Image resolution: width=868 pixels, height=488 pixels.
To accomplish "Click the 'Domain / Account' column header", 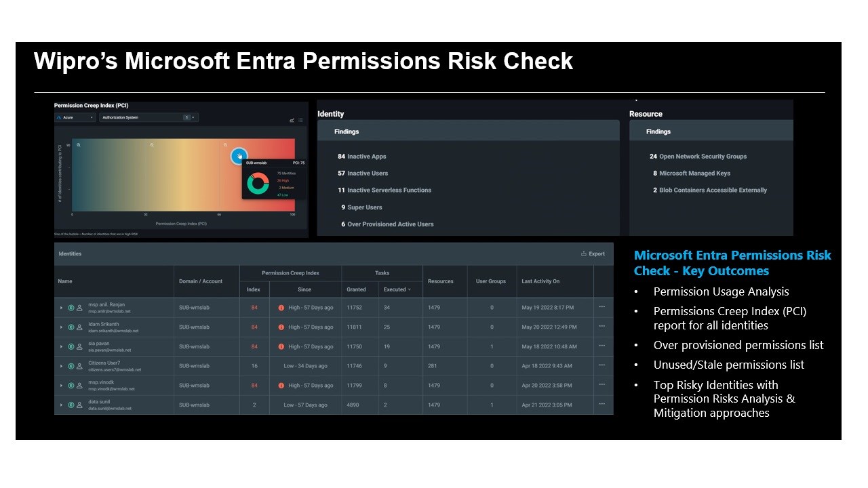I will pos(201,281).
